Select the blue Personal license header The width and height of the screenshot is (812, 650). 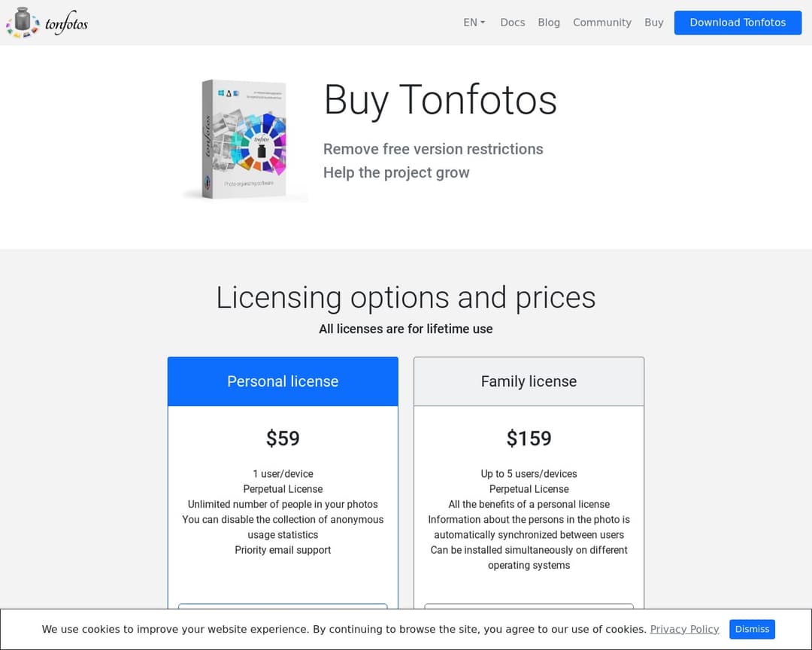[x=283, y=381]
